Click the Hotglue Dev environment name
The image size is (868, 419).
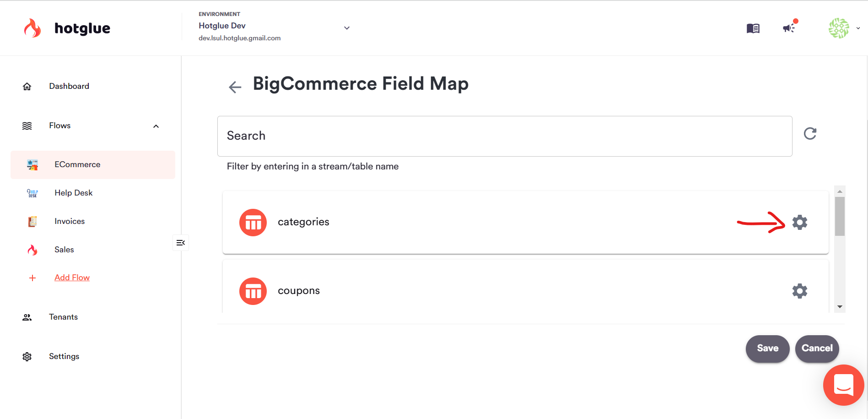(x=222, y=26)
